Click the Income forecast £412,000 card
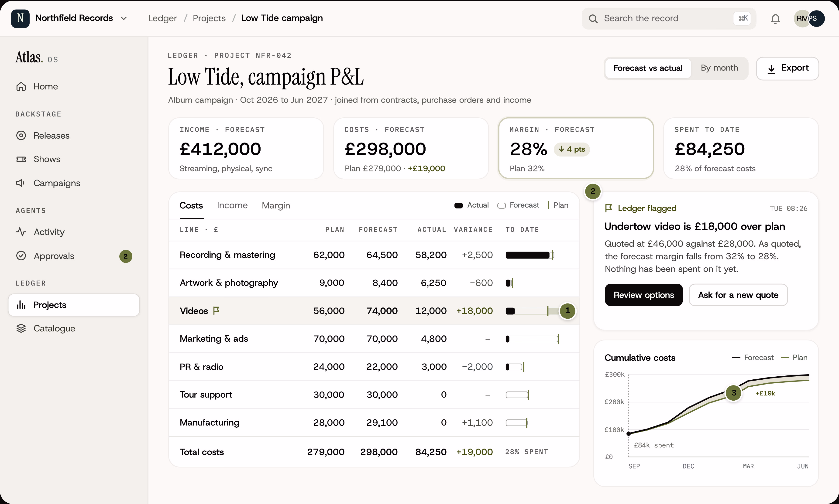839x504 pixels. [x=246, y=148]
